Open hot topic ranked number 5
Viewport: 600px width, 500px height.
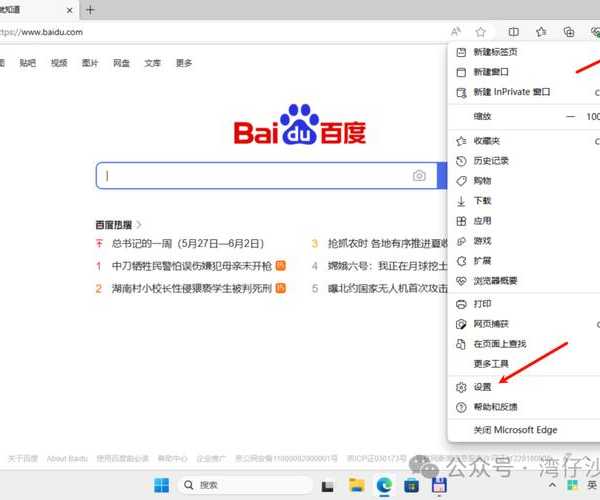(387, 288)
